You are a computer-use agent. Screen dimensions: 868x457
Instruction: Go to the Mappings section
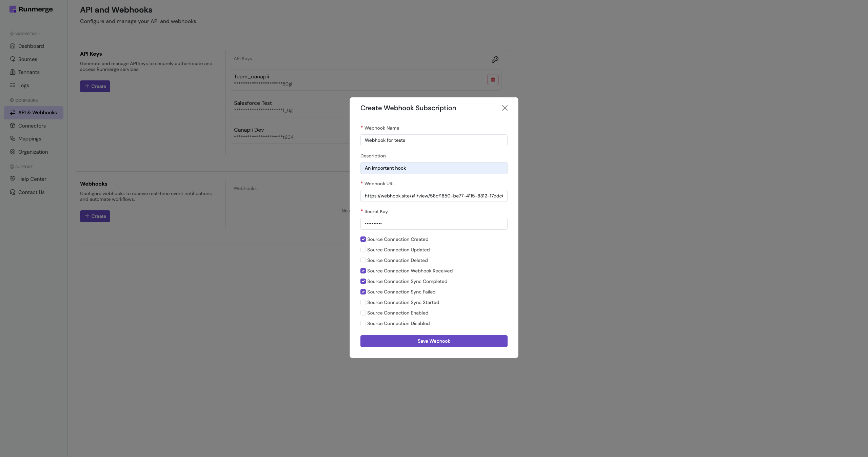pyautogui.click(x=30, y=138)
